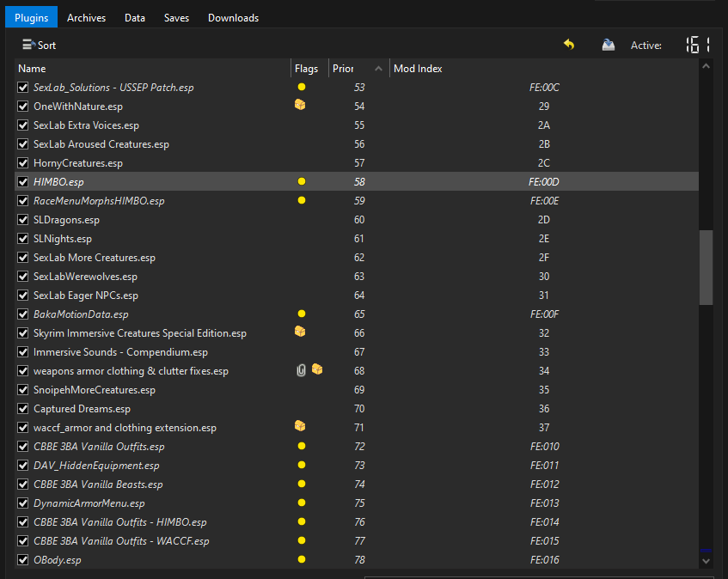Select the HornyCreatures.esp plugin name

pyautogui.click(x=78, y=163)
